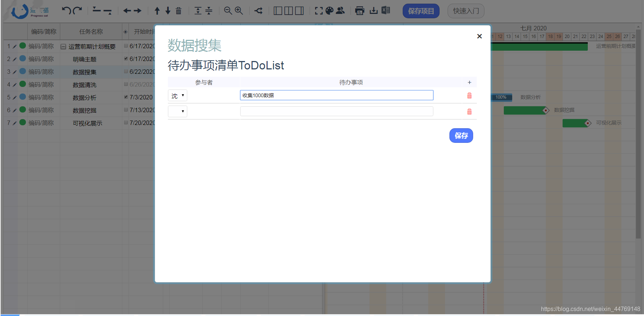Click 快速入门 button
Image resolution: width=644 pixels, height=316 pixels.
click(x=466, y=11)
